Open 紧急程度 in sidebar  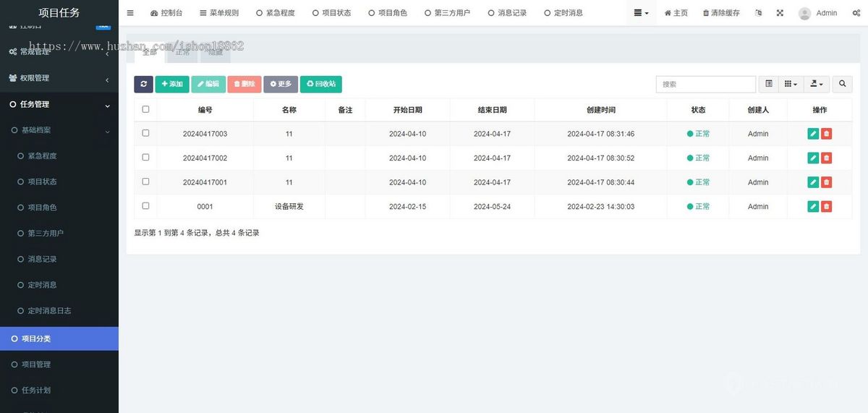[59, 156]
